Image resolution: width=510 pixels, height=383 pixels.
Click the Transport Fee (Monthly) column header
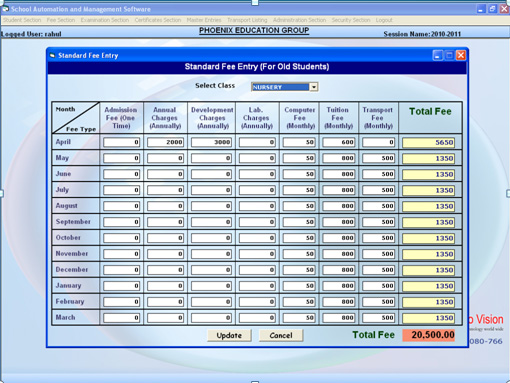pyautogui.click(x=378, y=118)
